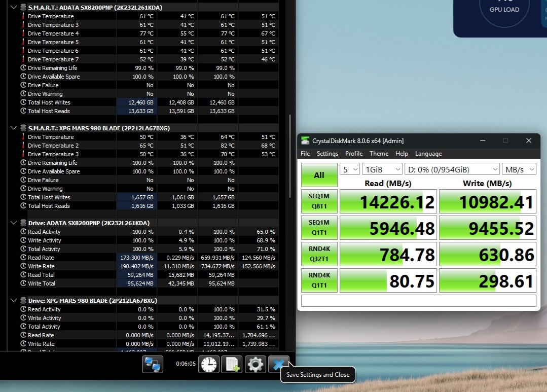The width and height of the screenshot is (547, 392).
Task: Open the Theme menu
Action: pos(379,154)
